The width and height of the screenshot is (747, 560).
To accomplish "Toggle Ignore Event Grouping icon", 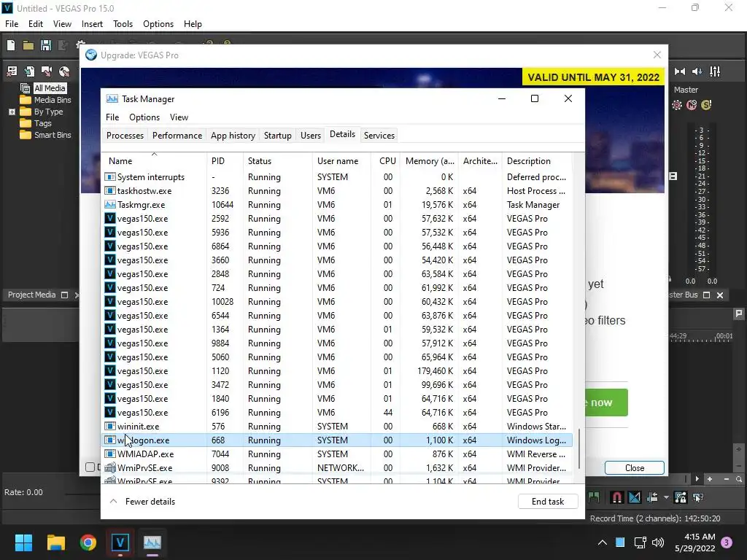I will pyautogui.click(x=698, y=497).
